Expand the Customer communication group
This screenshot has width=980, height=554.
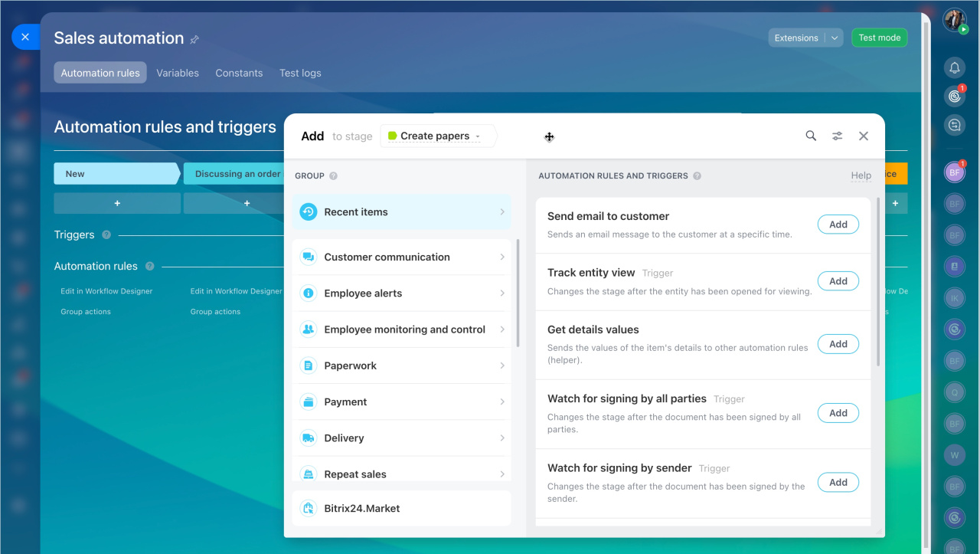pyautogui.click(x=401, y=257)
